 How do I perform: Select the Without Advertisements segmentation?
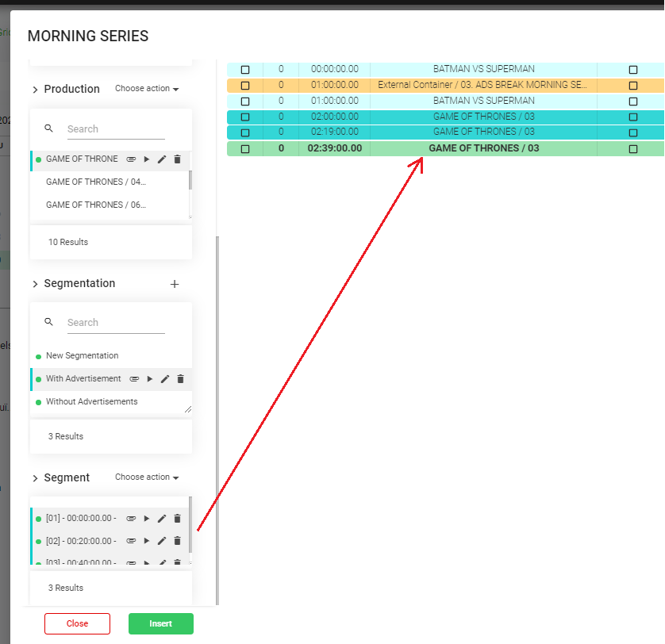pos(91,402)
